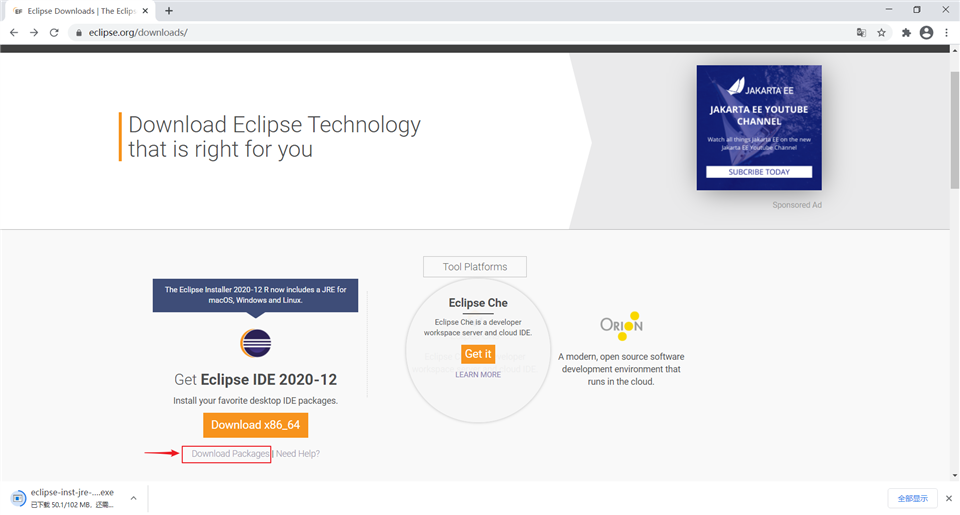Viewport: 960px width, 515px height.
Task: Click the Download x86_64 button
Action: click(255, 425)
